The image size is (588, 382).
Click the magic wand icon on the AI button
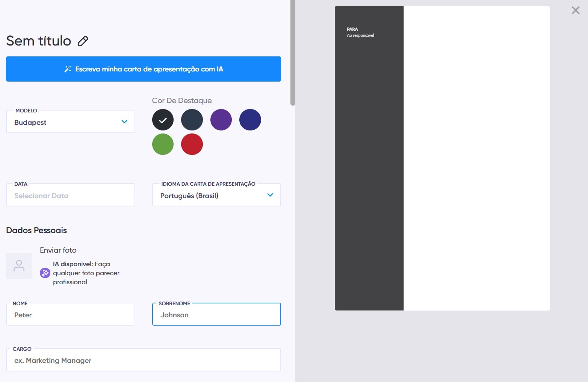pos(68,69)
